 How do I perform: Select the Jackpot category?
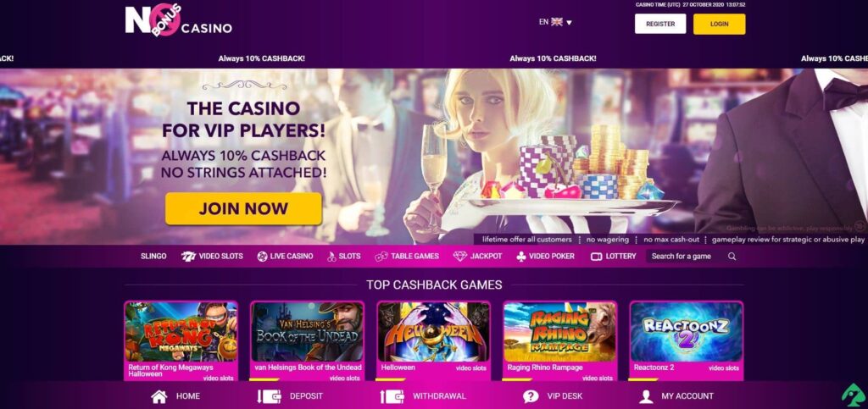[x=478, y=257]
